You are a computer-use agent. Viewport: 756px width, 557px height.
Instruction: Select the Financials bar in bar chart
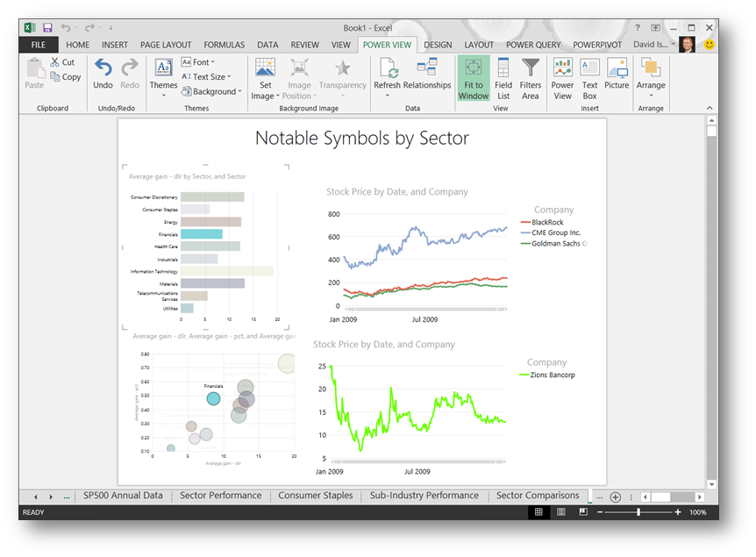pyautogui.click(x=202, y=234)
